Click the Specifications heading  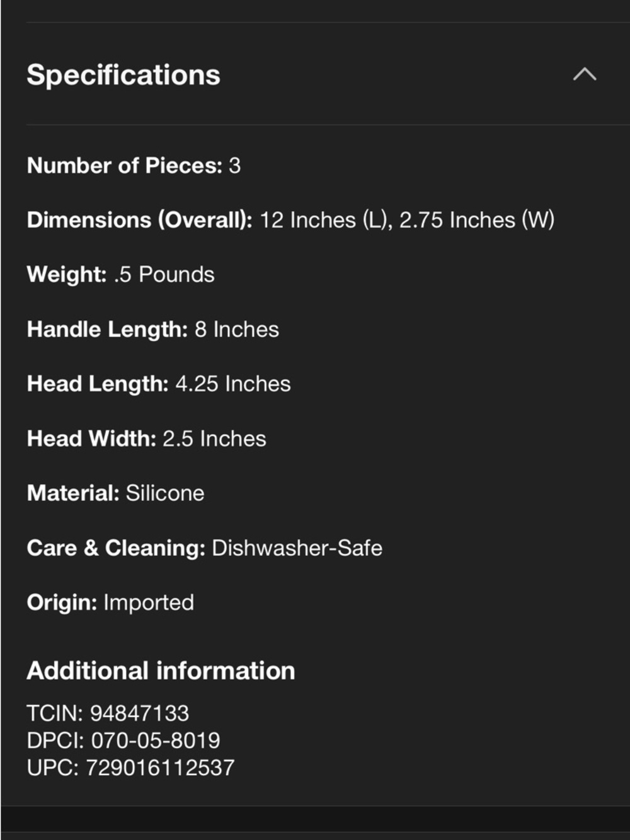point(123,75)
